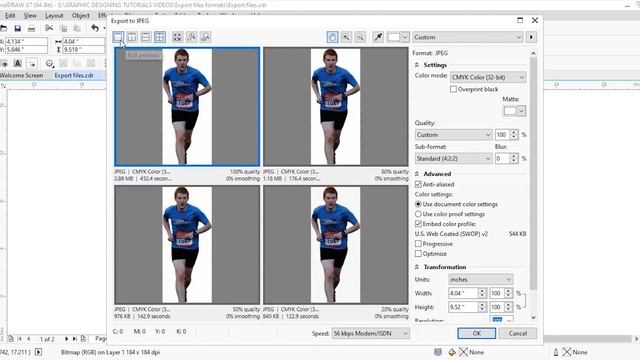The image size is (640, 360).
Task: Click preset options arrow button next to Custom
Action: 531,37
